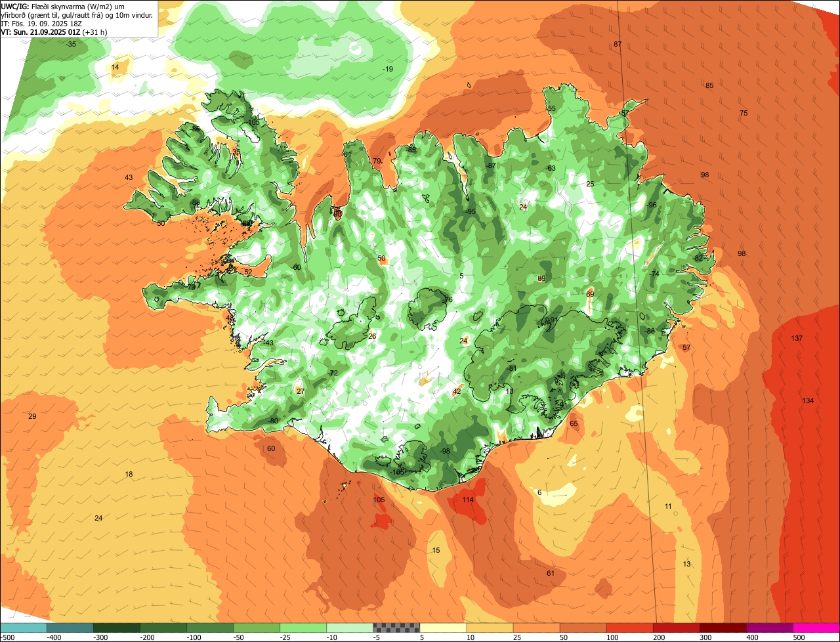Click the '11' flux value
The image size is (840, 642).
pyautogui.click(x=668, y=506)
